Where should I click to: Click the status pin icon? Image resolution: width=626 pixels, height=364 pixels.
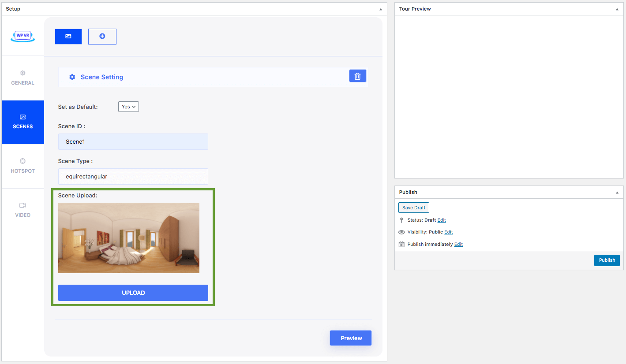(401, 220)
